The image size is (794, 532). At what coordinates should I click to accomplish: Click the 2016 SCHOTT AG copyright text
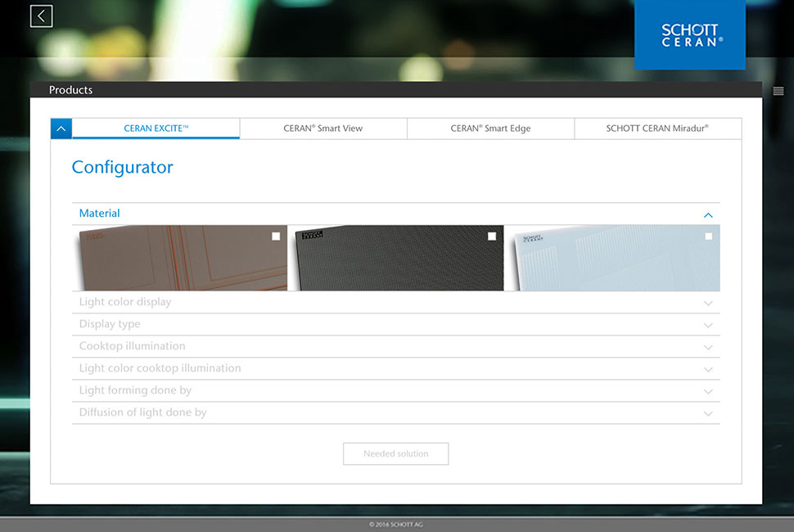coord(396,525)
